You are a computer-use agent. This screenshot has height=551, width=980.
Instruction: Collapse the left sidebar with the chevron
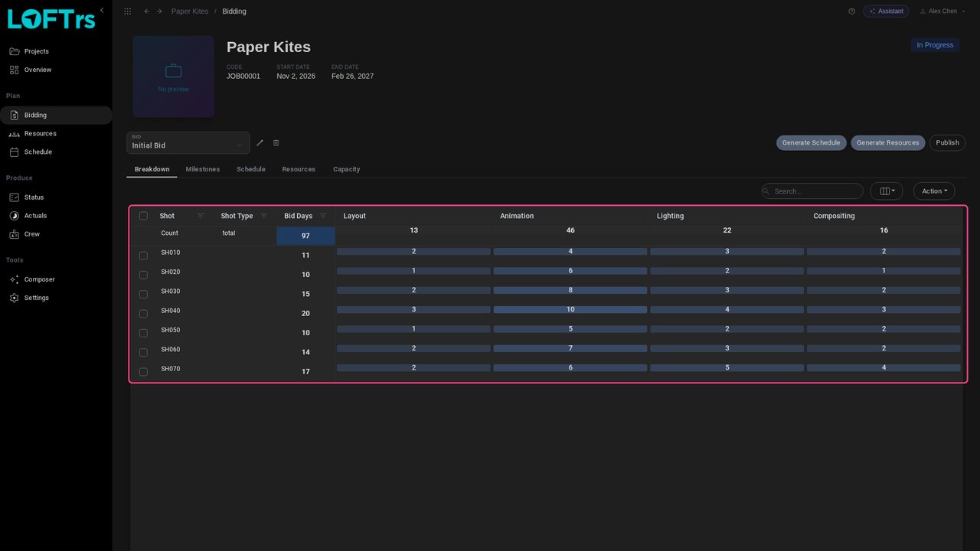(x=102, y=10)
